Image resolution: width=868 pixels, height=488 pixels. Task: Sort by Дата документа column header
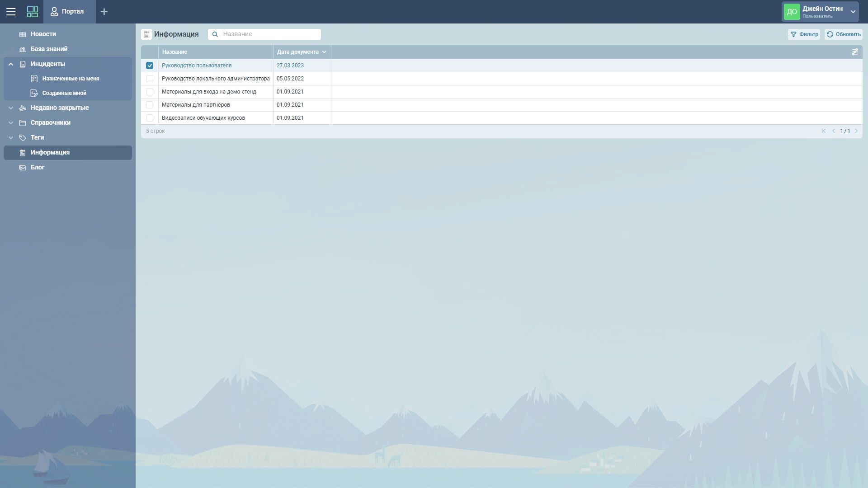click(298, 52)
